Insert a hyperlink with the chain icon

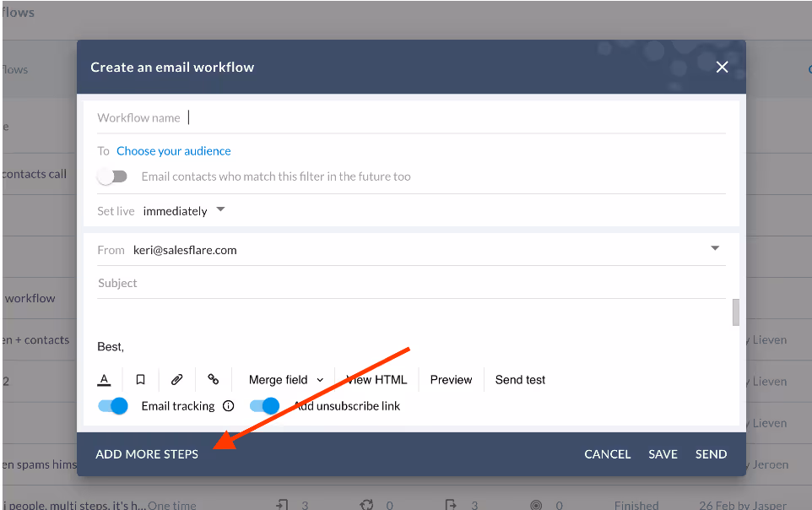coord(214,379)
